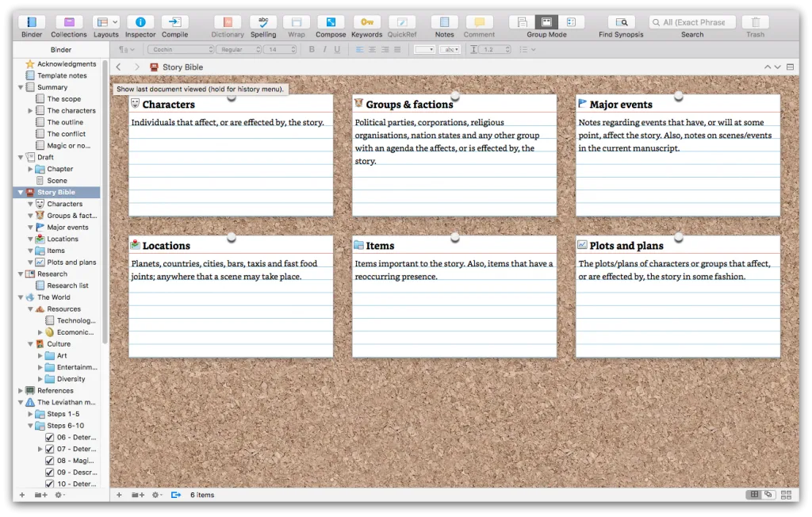The height and width of the screenshot is (517, 812).
Task: Open the Collections toolbar icon
Action: 69,22
